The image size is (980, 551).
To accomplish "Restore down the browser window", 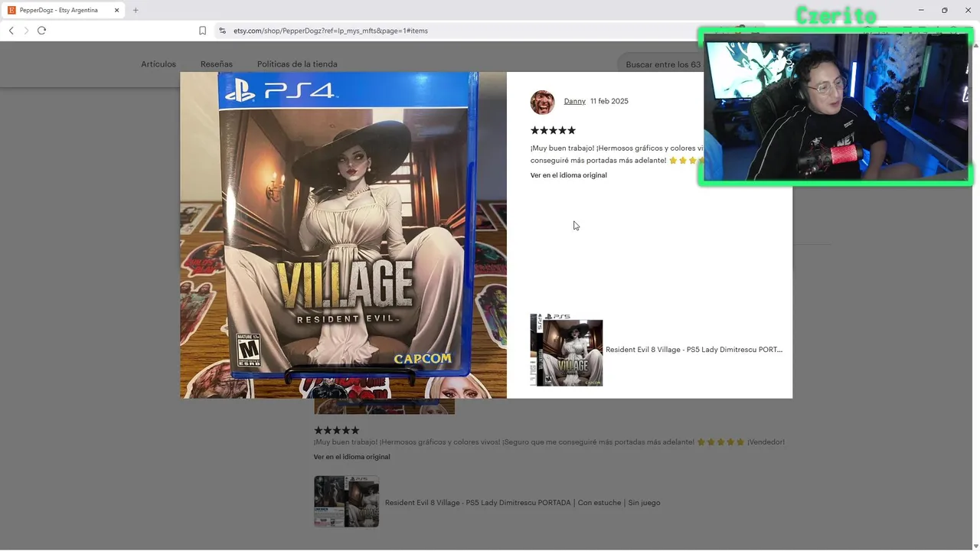I will [x=944, y=10].
